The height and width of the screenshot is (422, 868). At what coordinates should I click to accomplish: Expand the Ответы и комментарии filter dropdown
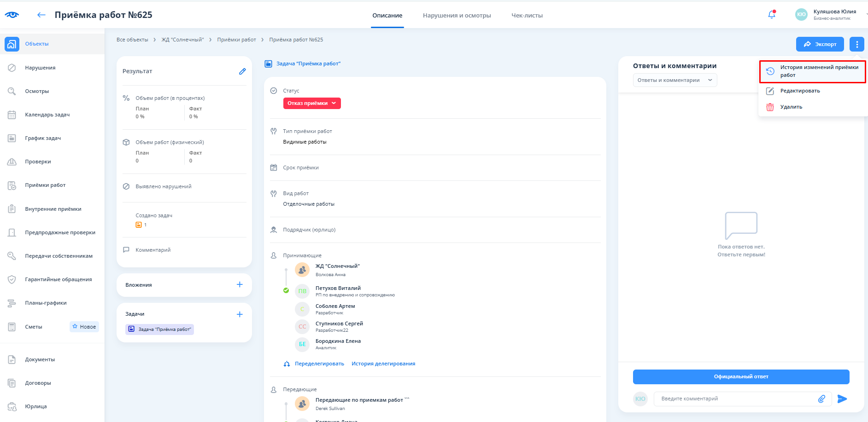tap(675, 80)
